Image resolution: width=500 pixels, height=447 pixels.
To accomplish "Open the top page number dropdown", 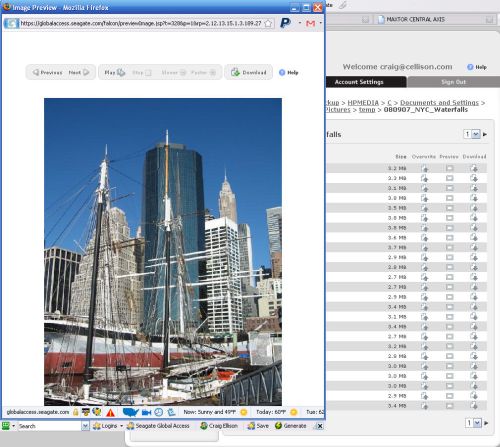I will (x=472, y=134).
